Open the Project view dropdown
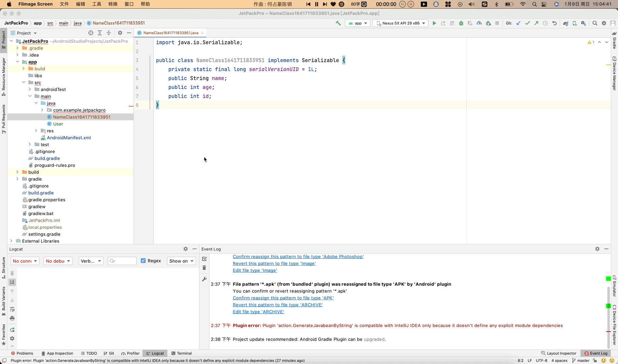Image resolution: width=618 pixels, height=364 pixels. click(24, 33)
